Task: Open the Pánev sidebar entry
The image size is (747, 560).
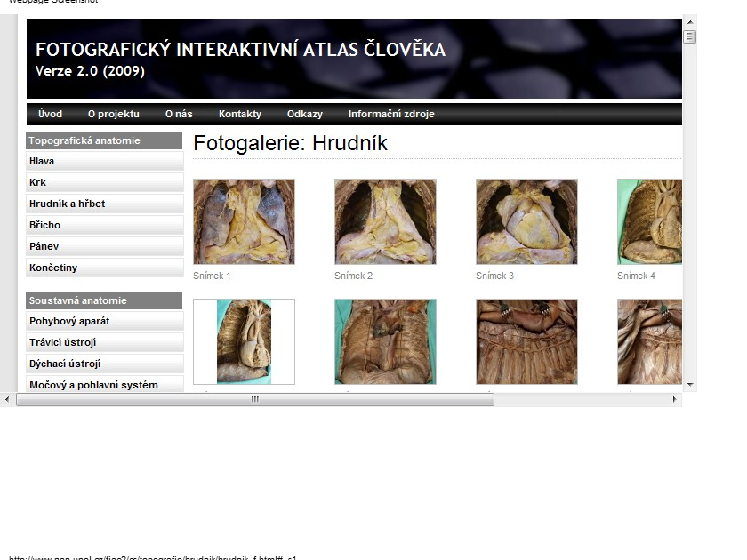Action: click(x=104, y=246)
